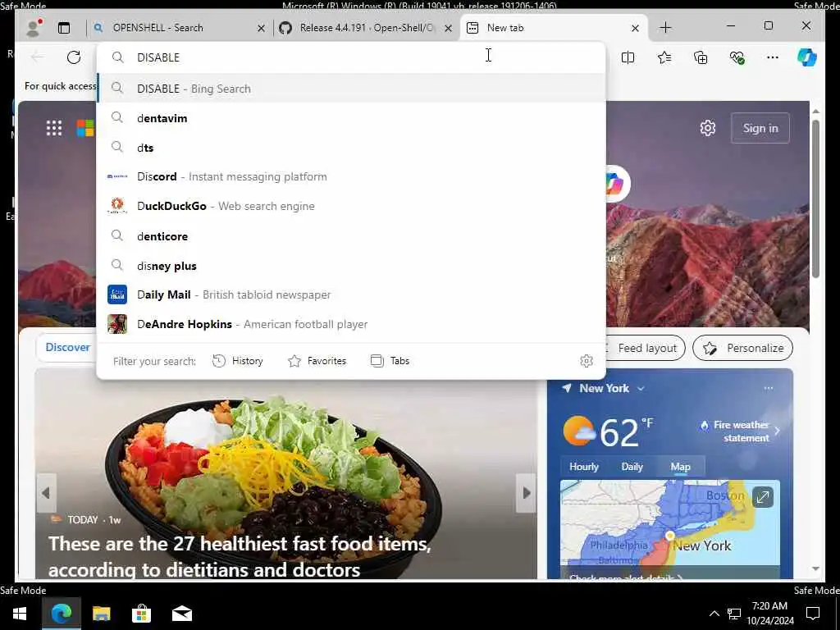The width and height of the screenshot is (840, 630).
Task: Click the Personalize button
Action: [742, 348]
